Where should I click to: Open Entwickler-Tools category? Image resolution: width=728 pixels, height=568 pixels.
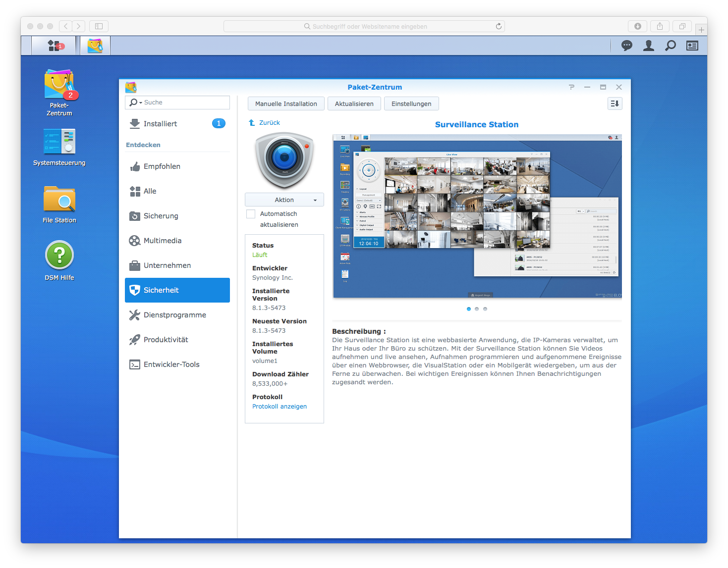[x=177, y=364]
